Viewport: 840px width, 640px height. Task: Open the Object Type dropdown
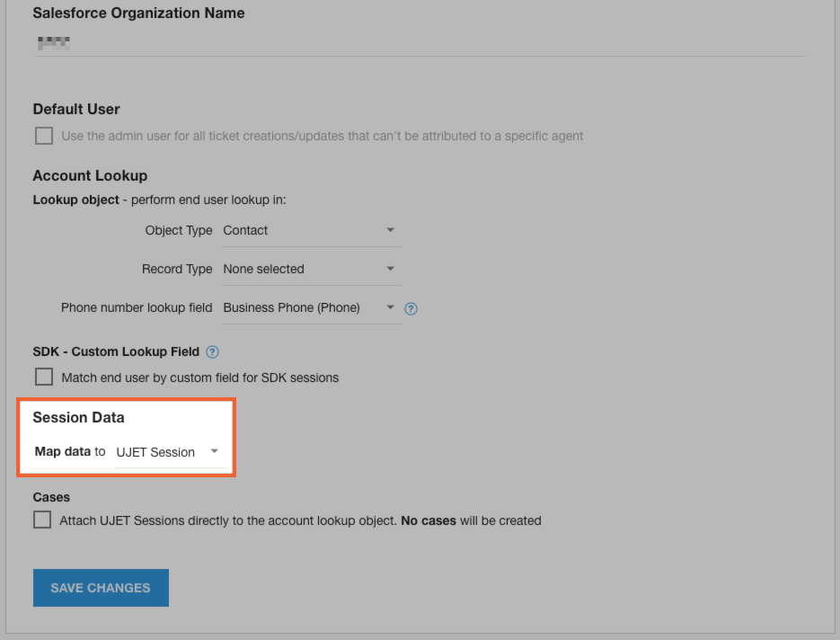point(311,231)
